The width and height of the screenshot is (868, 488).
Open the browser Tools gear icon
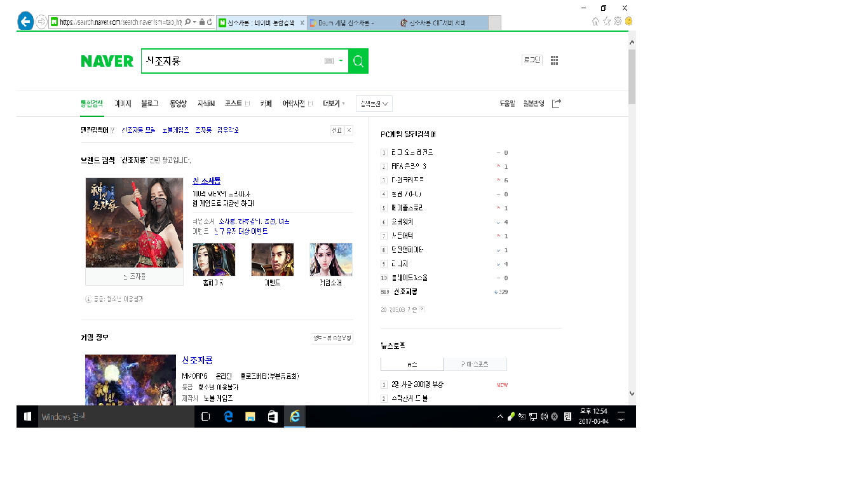tap(618, 22)
